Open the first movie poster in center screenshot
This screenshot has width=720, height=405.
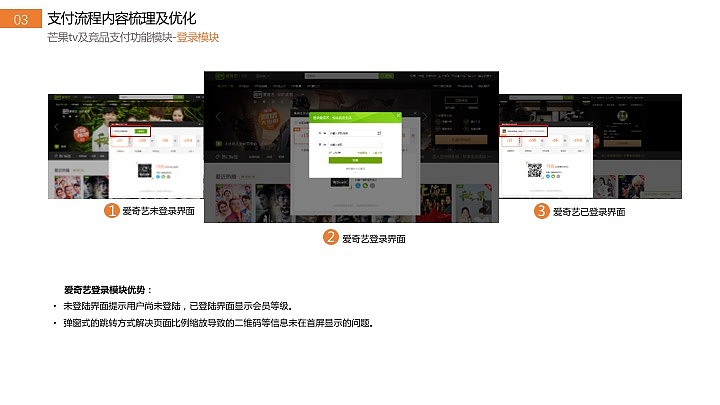234,203
